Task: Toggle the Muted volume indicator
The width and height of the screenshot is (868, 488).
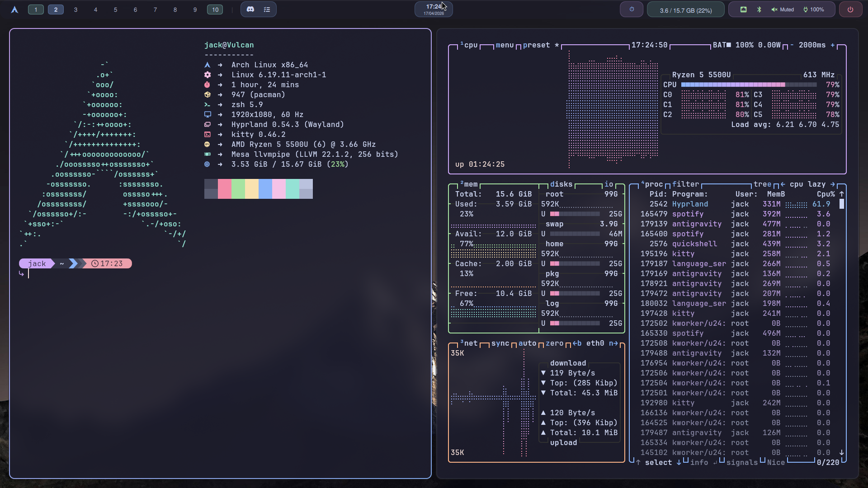Action: coord(783,9)
